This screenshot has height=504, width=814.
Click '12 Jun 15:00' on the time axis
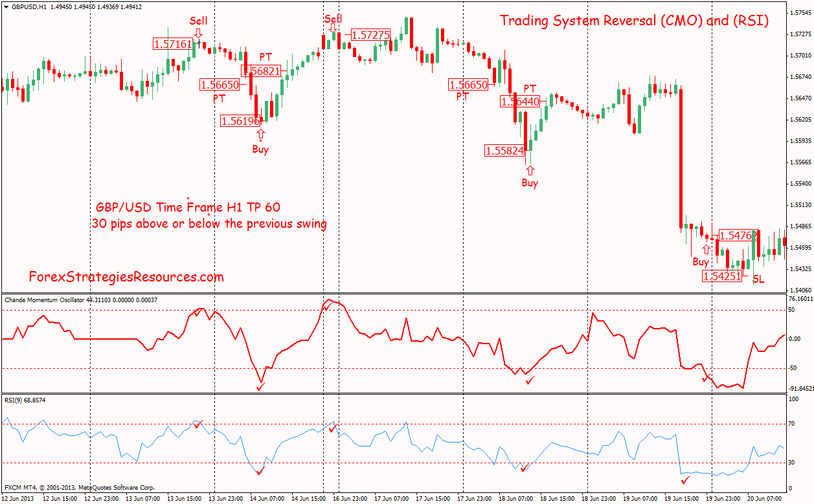coord(60,499)
